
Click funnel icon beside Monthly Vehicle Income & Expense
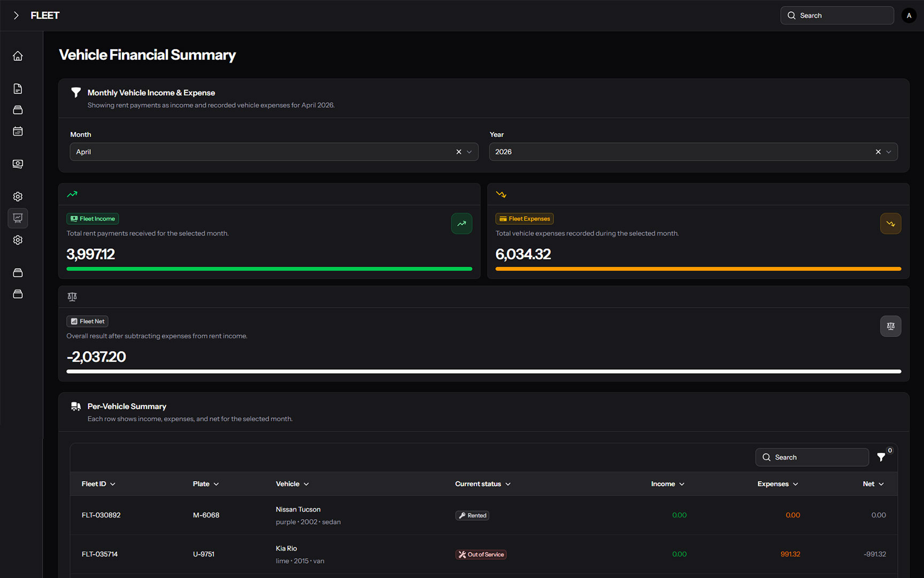pyautogui.click(x=76, y=93)
